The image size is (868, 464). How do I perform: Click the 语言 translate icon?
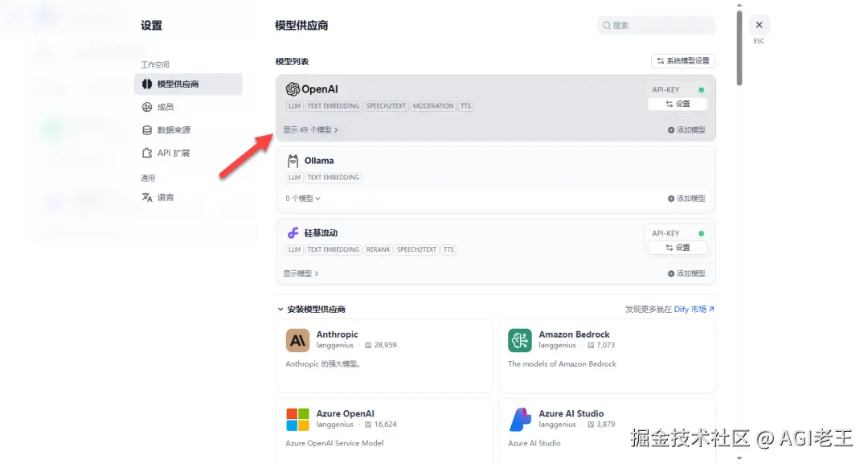click(x=147, y=197)
